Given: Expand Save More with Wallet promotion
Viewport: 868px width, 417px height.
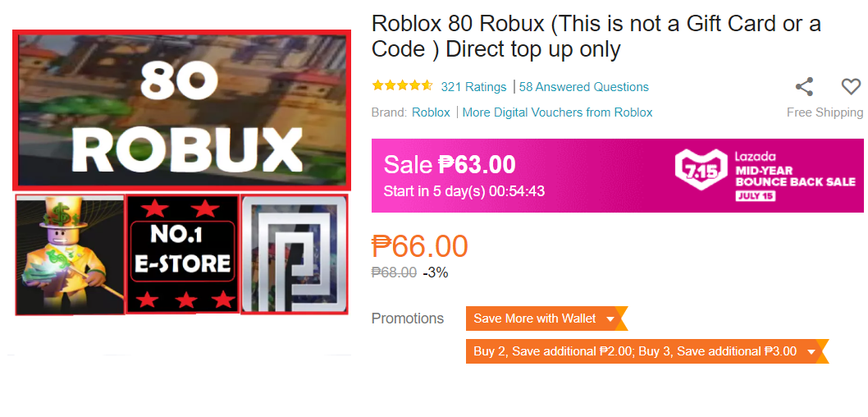Looking at the screenshot, I should pos(547,318).
